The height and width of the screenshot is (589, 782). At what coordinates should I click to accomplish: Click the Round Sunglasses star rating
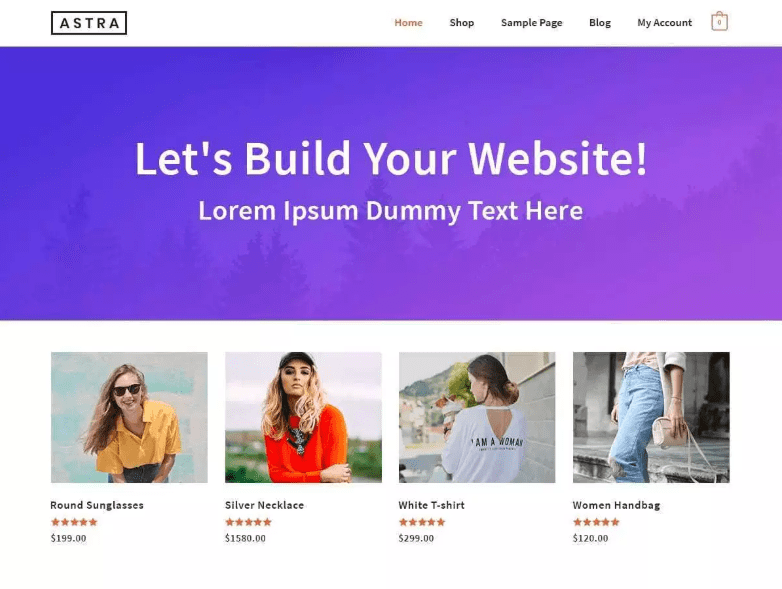tap(74, 522)
